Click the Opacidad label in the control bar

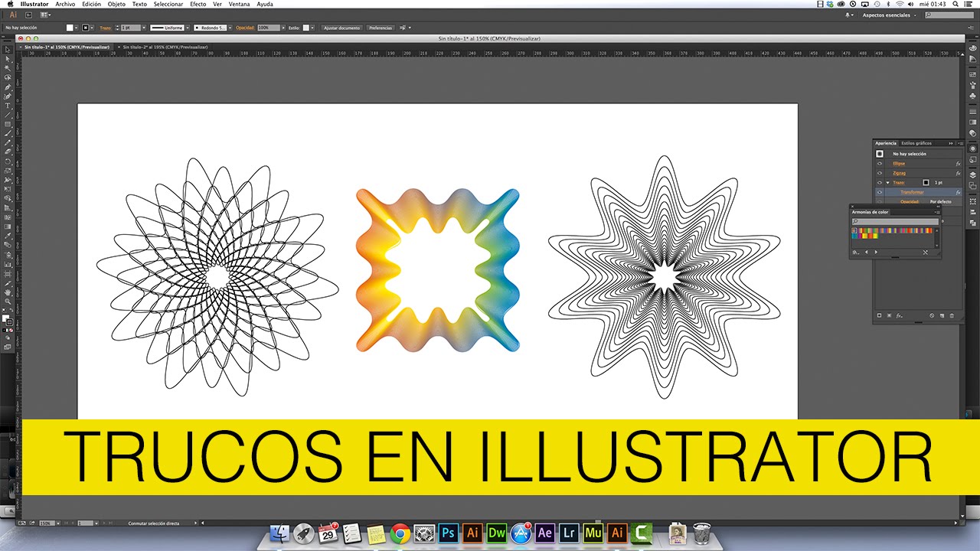245,28
